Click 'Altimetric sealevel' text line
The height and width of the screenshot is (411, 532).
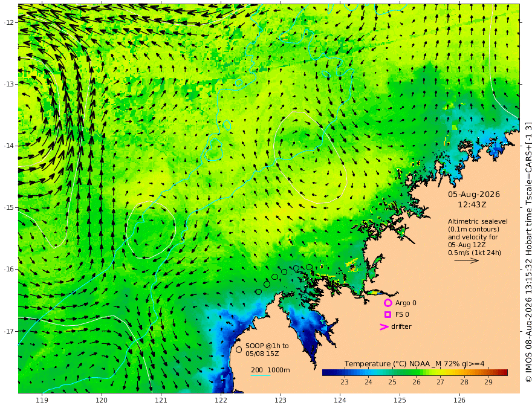tap(478, 221)
